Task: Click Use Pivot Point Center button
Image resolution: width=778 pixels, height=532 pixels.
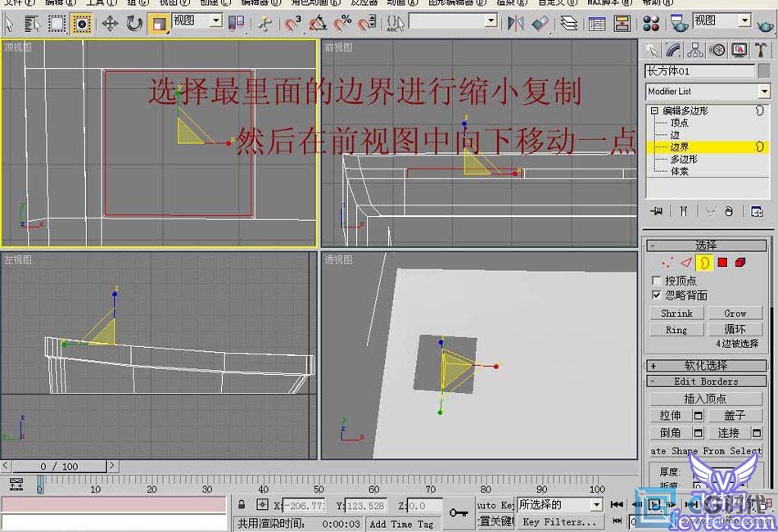Action: click(x=236, y=23)
